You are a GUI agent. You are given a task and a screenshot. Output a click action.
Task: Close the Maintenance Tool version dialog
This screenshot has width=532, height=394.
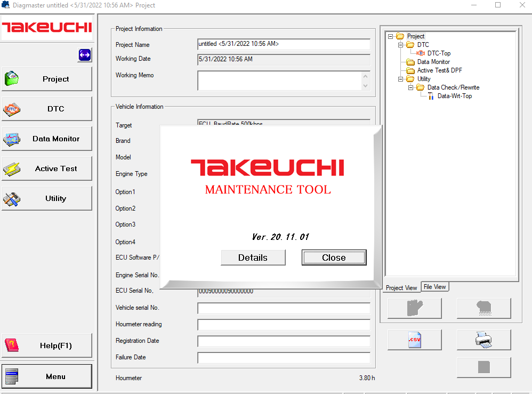[x=334, y=258]
